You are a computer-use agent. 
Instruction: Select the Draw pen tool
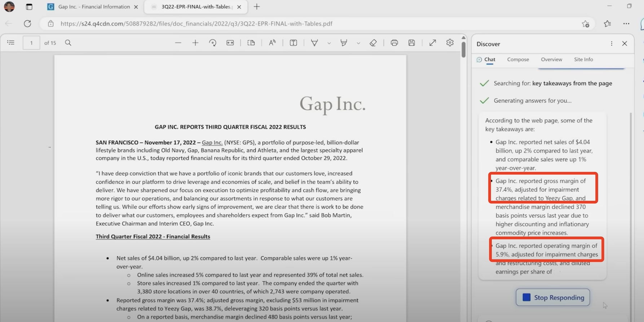click(314, 43)
